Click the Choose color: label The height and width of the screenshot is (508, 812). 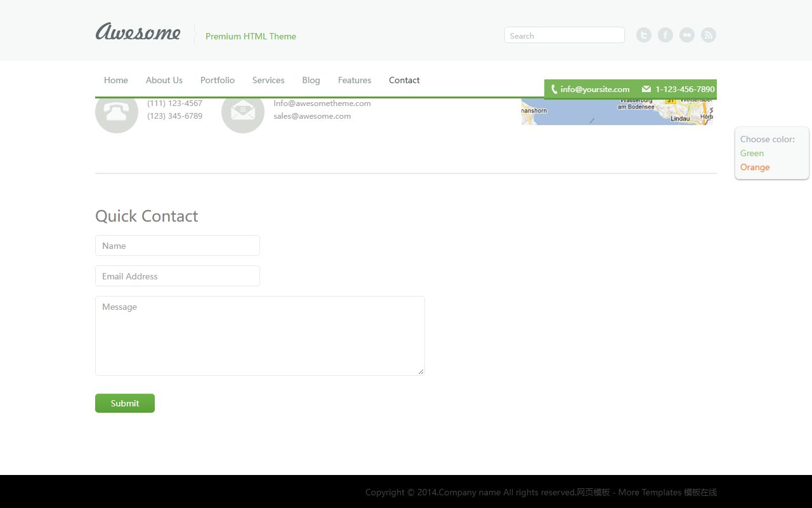(767, 139)
